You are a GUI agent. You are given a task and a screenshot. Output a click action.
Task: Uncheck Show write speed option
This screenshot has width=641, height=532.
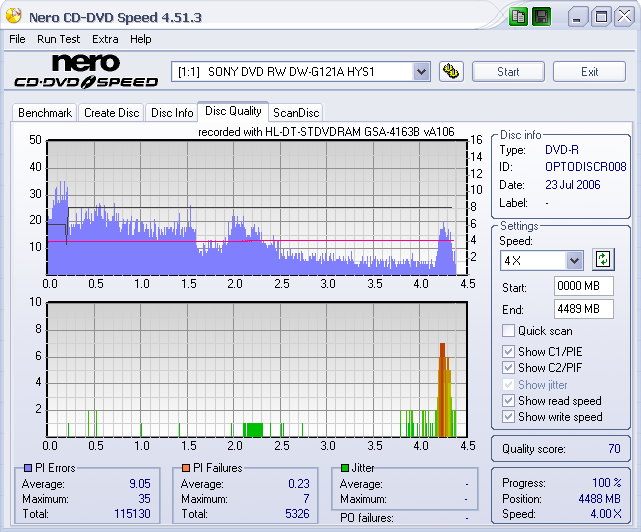509,417
